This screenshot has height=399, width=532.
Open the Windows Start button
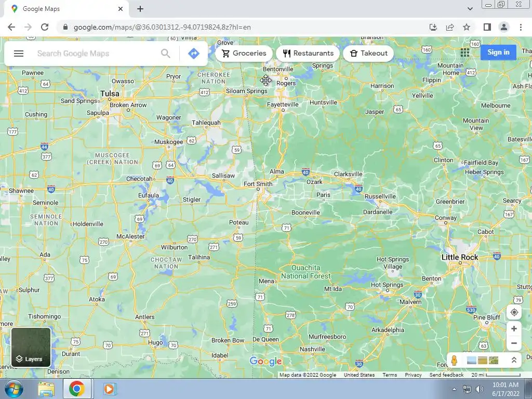pos(13,389)
